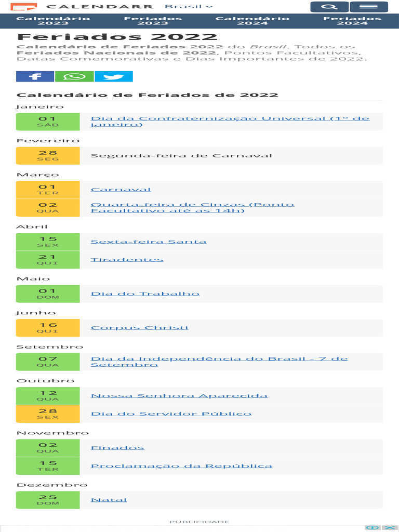Go to Calendário 2024 tab
The height and width of the screenshot is (532, 399).
(252, 21)
